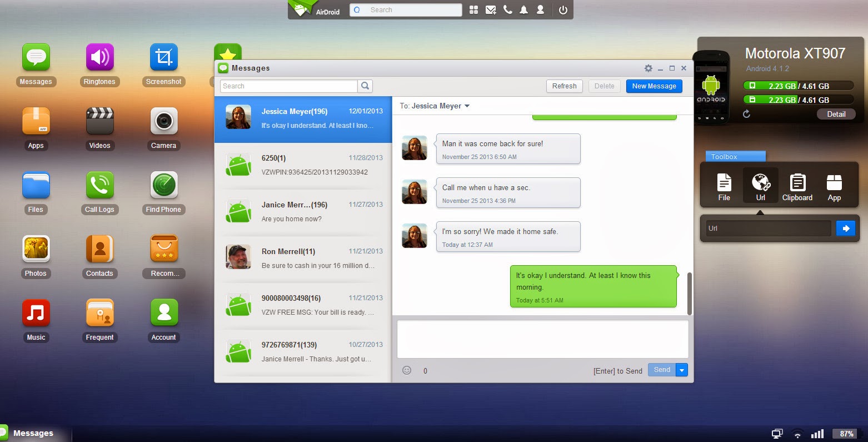Open the Call Logs icon

100,186
